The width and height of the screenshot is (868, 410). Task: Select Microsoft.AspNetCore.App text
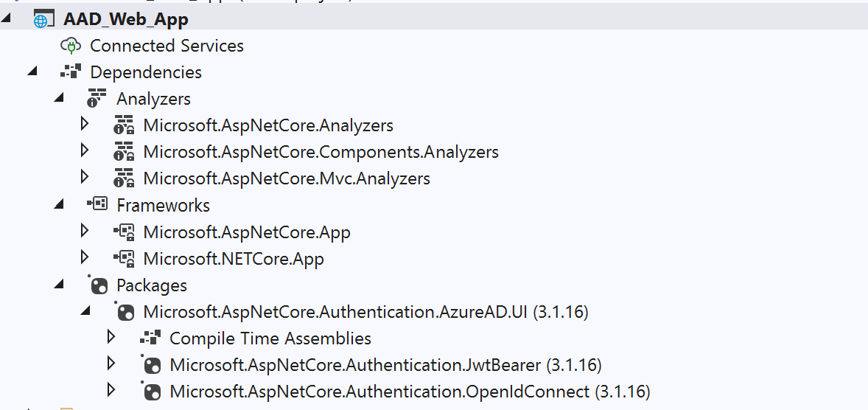pos(247,232)
